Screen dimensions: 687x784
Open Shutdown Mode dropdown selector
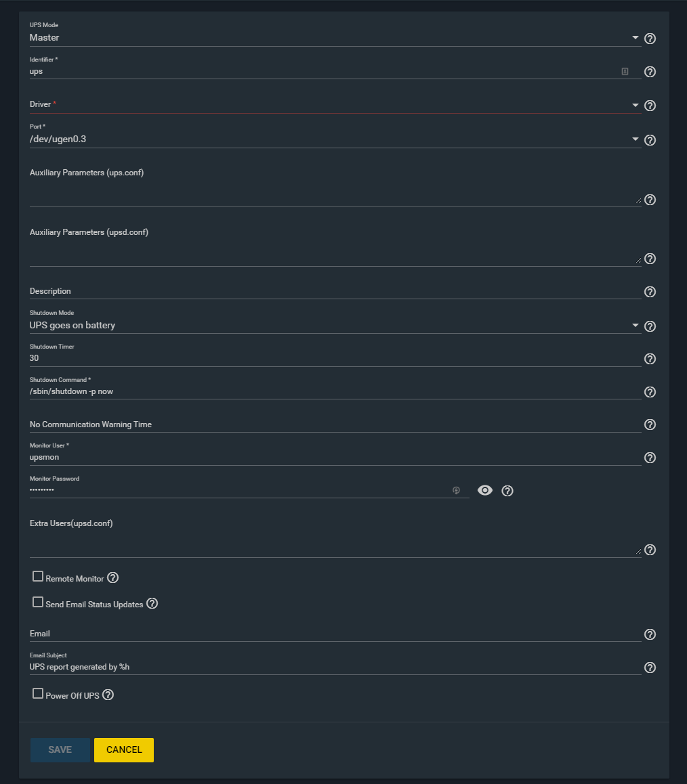(x=635, y=325)
